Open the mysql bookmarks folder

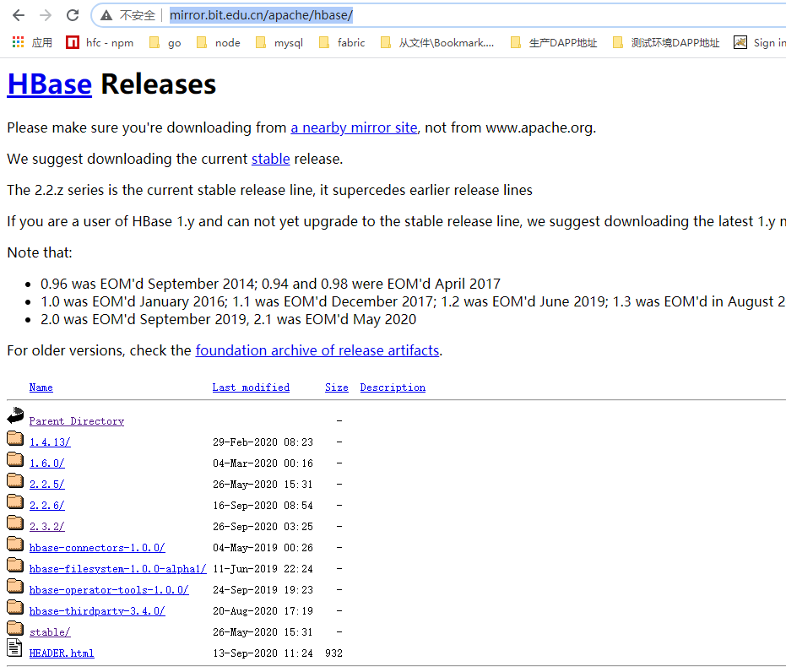pyautogui.click(x=279, y=42)
